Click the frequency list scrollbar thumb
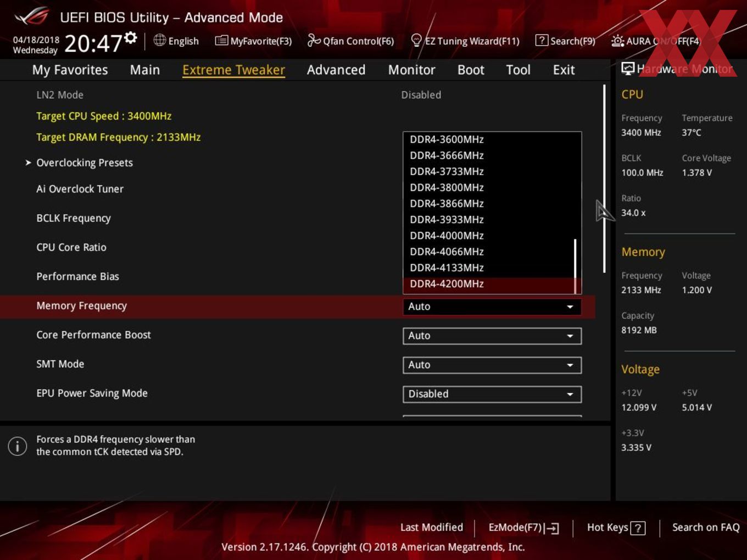 (x=576, y=265)
